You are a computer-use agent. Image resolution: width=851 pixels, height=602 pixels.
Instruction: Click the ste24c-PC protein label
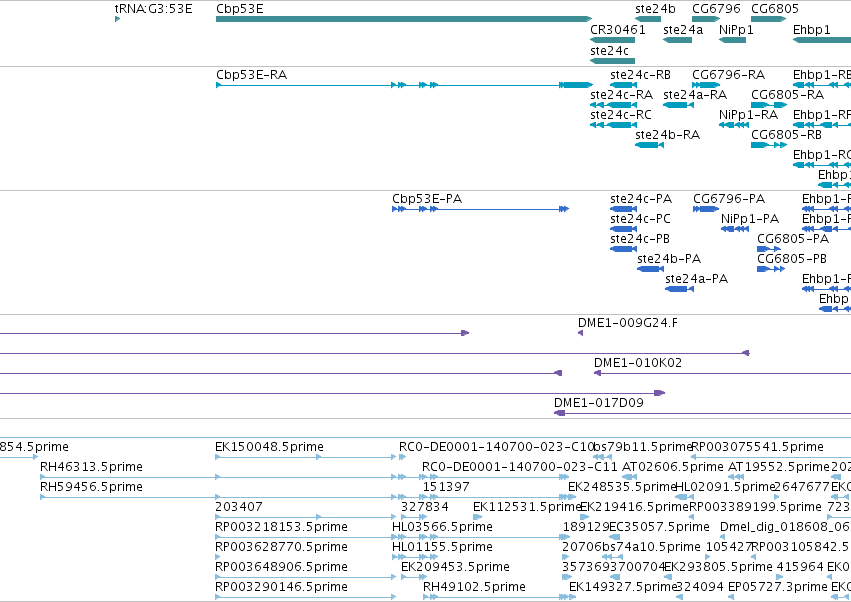[x=640, y=219]
